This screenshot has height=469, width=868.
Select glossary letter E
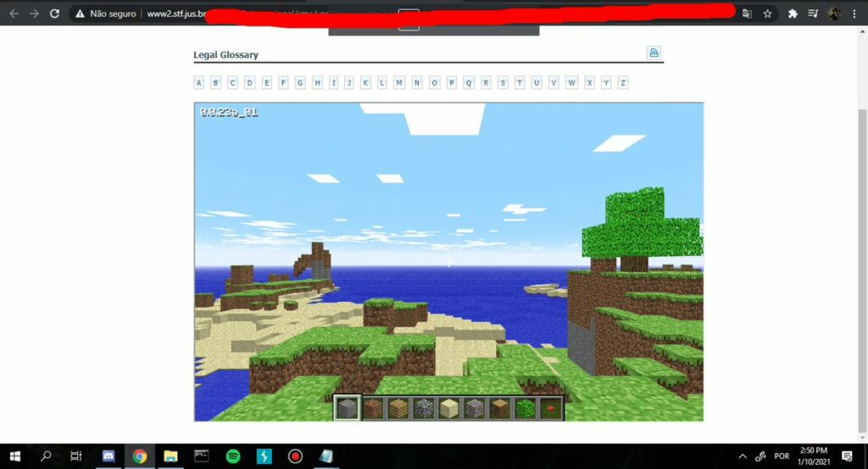(x=267, y=83)
